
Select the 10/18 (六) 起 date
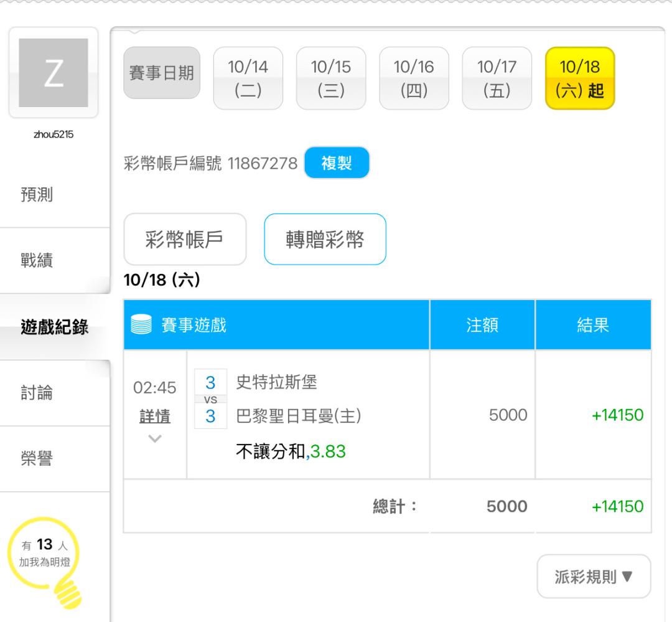pos(579,78)
